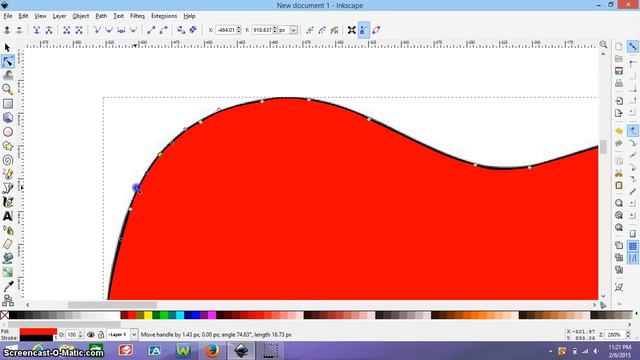Toggle current layer visibility eye
640x360 pixels.
tap(91, 335)
